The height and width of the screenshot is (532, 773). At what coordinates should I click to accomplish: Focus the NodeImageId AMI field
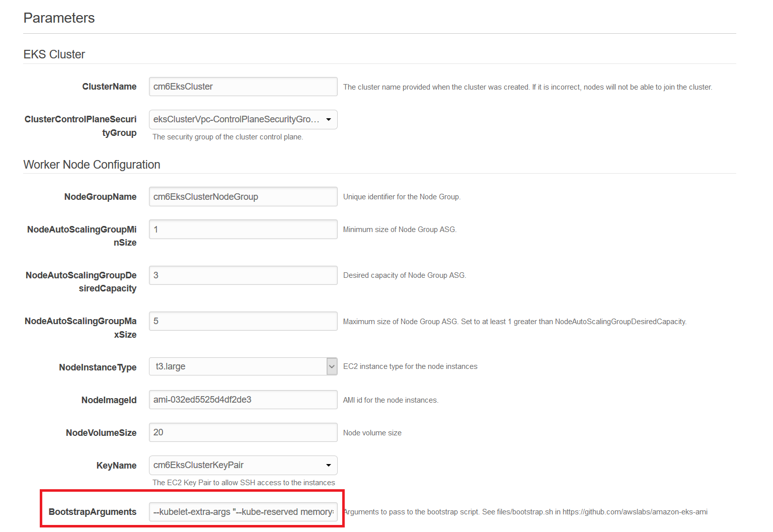(243, 399)
